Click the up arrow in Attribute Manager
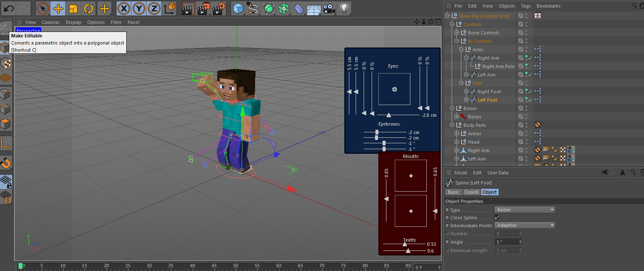644x271 pixels. [x=622, y=172]
